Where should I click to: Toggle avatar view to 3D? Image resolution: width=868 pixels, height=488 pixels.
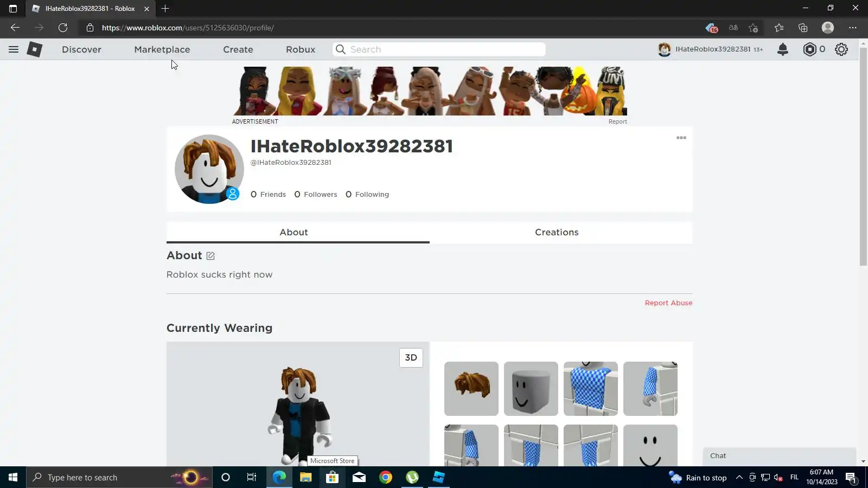point(411,358)
